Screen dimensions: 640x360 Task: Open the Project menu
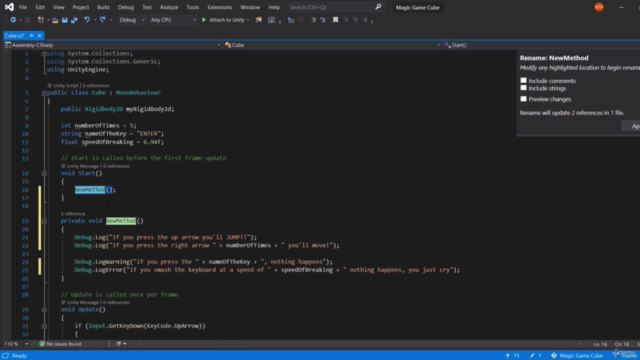pyautogui.click(x=80, y=7)
